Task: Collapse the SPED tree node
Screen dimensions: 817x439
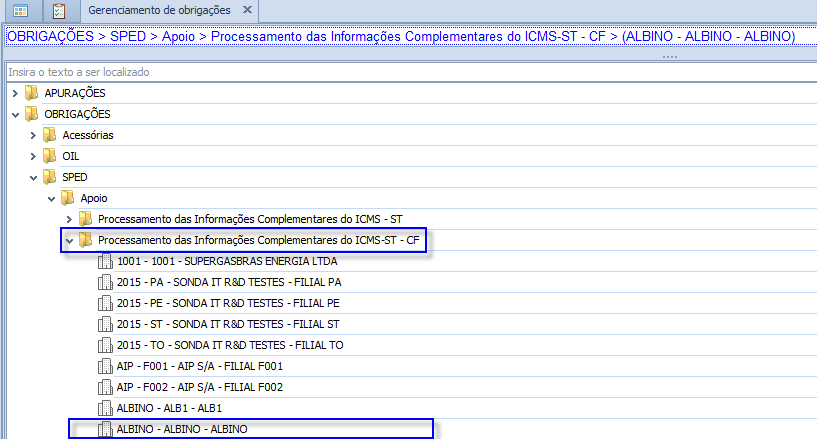Action: click(32, 177)
